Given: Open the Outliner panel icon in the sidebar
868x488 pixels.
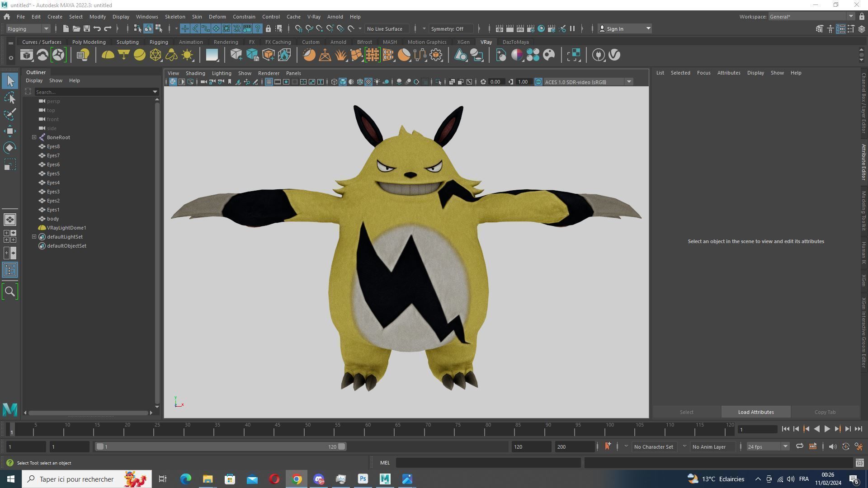Looking at the screenshot, I should tap(10, 270).
